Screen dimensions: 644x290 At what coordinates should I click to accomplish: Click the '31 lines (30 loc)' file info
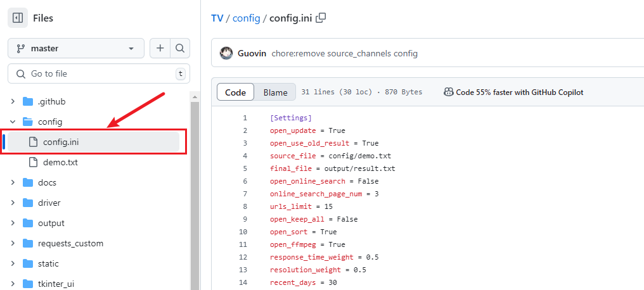(335, 92)
